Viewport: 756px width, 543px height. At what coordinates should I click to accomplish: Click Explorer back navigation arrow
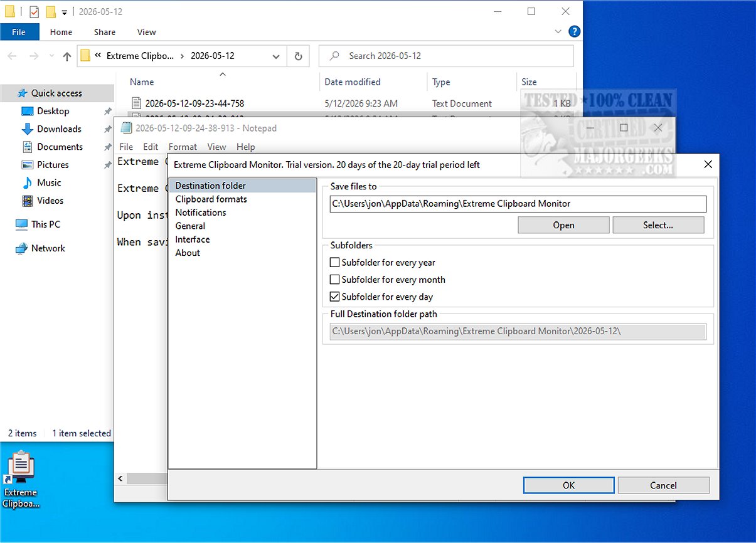tap(13, 56)
